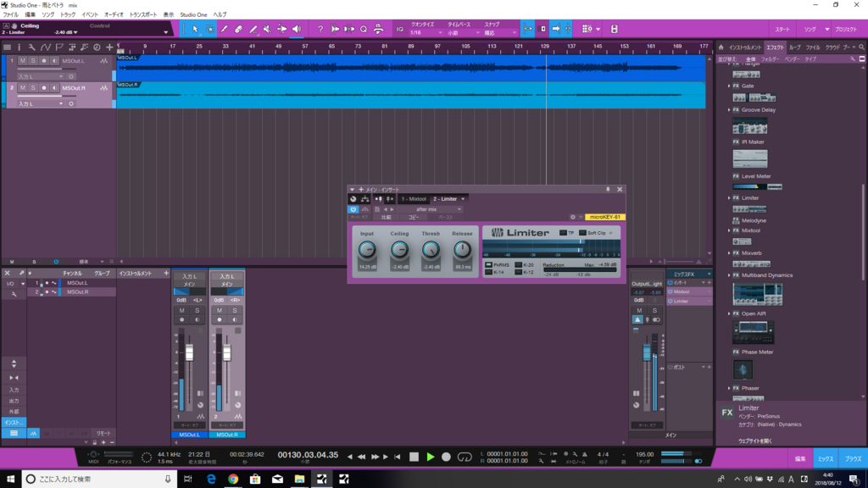Open File Explorer from the taskbar
This screenshot has height=488, width=868.
pos(299,480)
